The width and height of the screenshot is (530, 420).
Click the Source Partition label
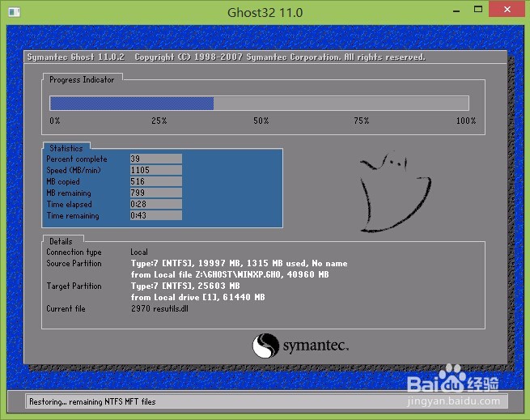74,264
